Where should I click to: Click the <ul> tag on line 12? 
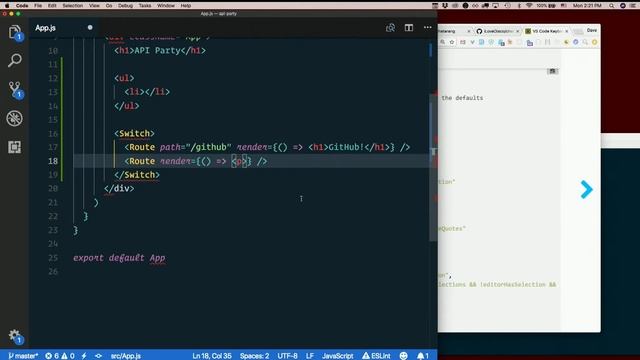(x=124, y=78)
